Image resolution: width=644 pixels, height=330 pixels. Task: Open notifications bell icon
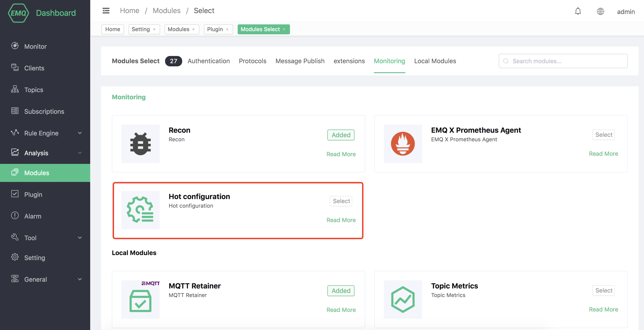coord(578,11)
